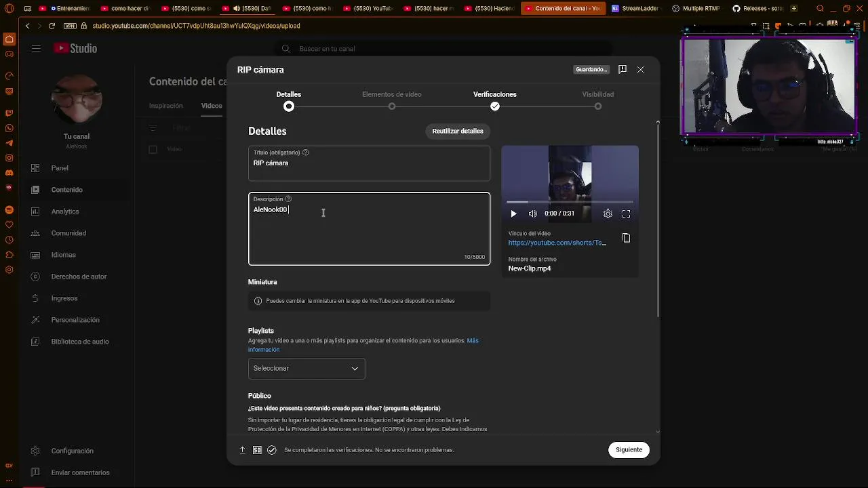Open GX Corner gamepad icon
Image resolution: width=868 pixels, height=488 pixels.
tap(9, 54)
